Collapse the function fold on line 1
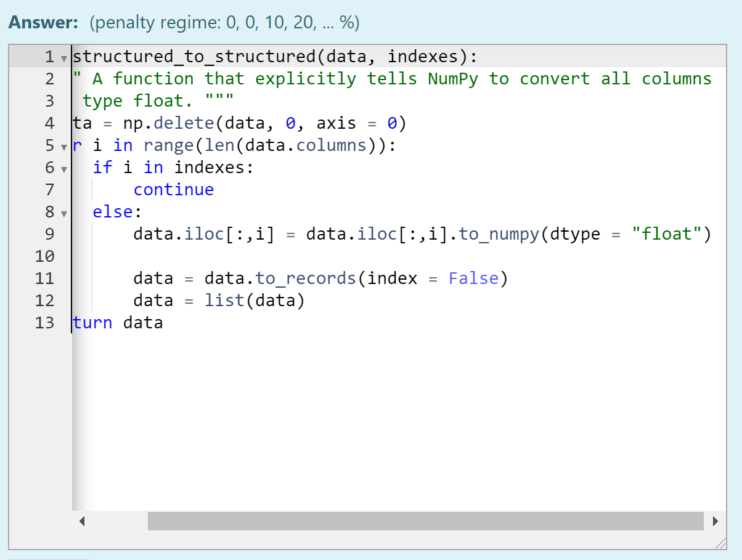The width and height of the screenshot is (742, 560). 63,57
